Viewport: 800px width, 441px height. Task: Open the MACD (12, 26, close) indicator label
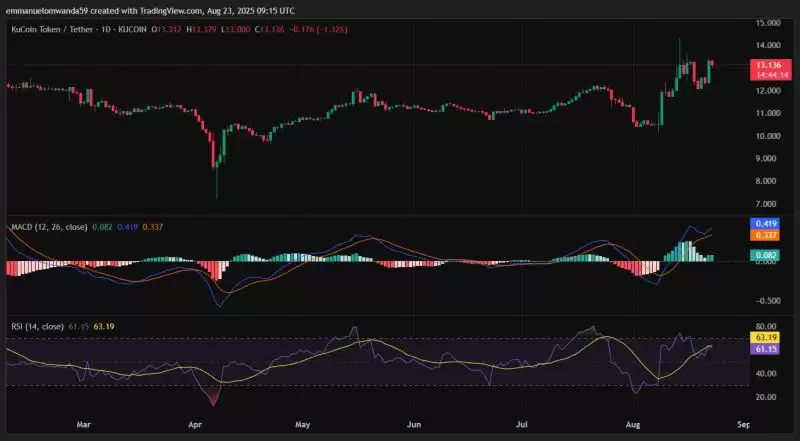49,227
